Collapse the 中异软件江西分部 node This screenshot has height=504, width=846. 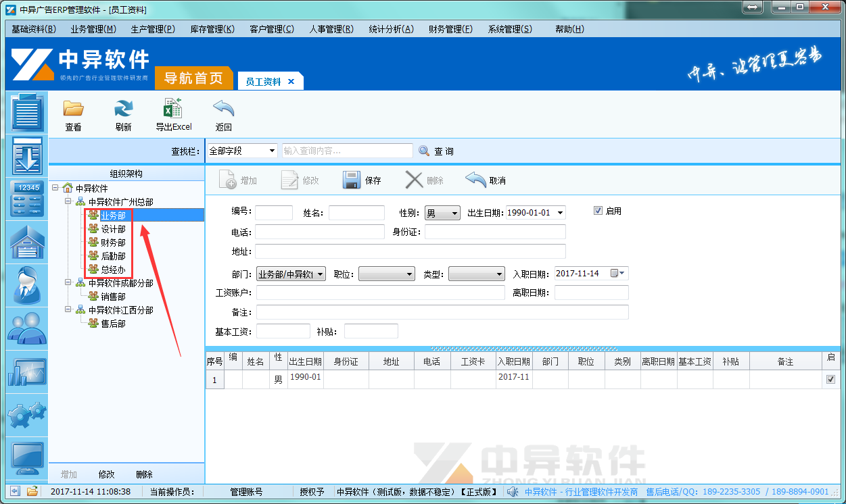tap(68, 310)
